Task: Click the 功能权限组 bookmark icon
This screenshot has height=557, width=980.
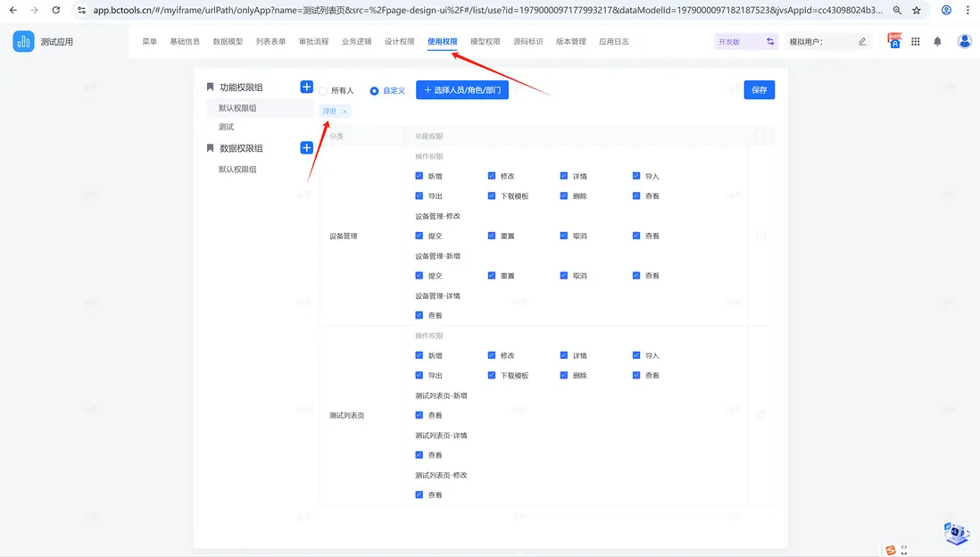Action: click(210, 87)
